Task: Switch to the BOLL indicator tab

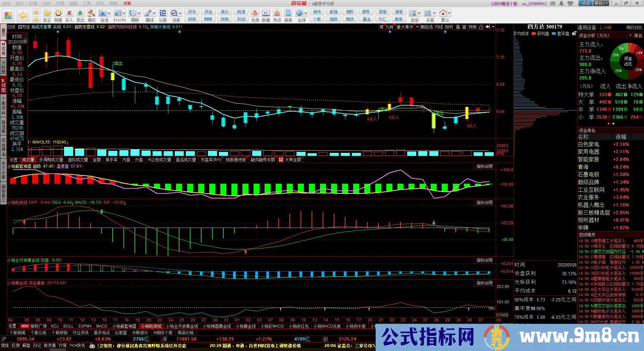Action: click(x=68, y=326)
